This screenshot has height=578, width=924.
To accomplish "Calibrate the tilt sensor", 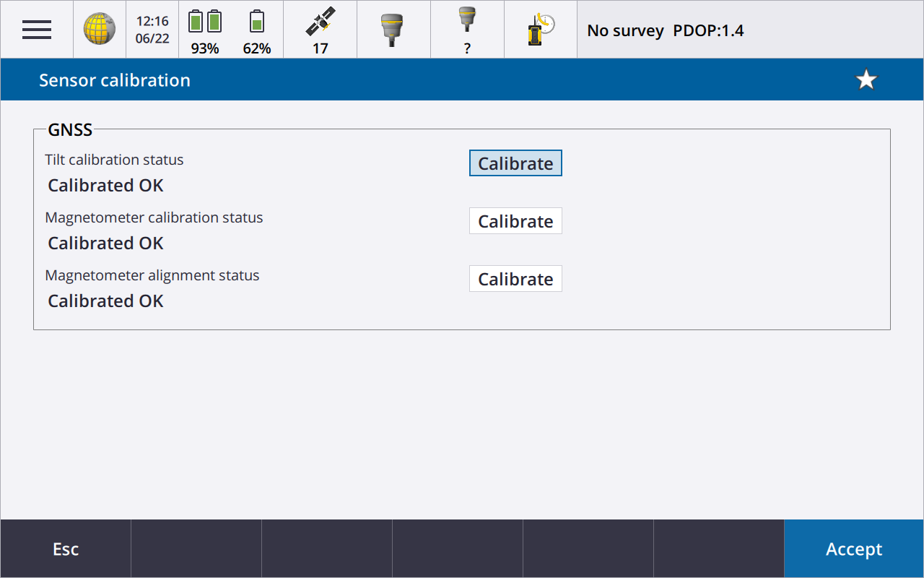I will click(x=515, y=163).
